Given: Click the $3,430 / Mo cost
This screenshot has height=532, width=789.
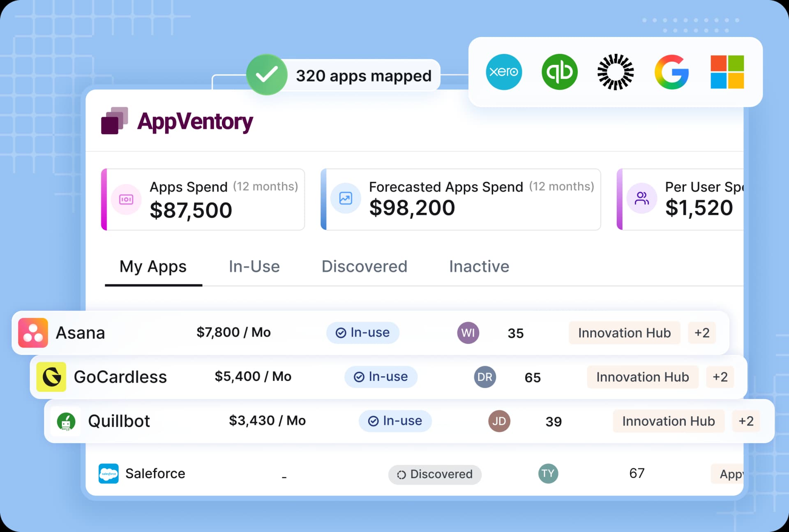Looking at the screenshot, I should [268, 421].
